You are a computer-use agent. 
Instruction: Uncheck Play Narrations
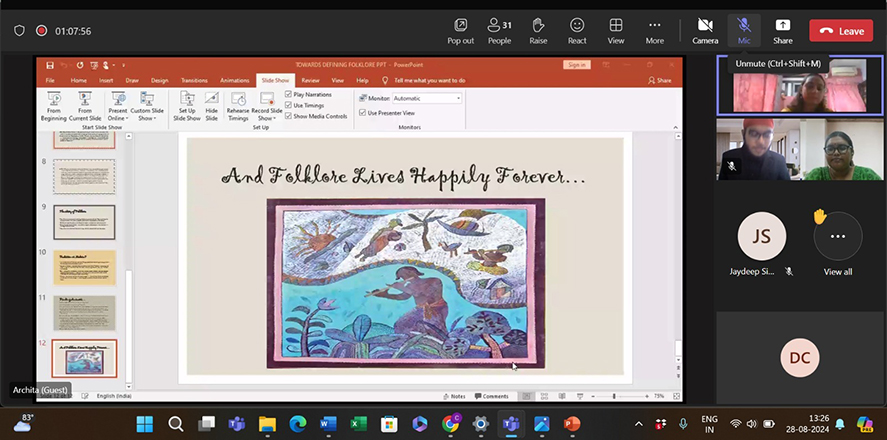(289, 94)
